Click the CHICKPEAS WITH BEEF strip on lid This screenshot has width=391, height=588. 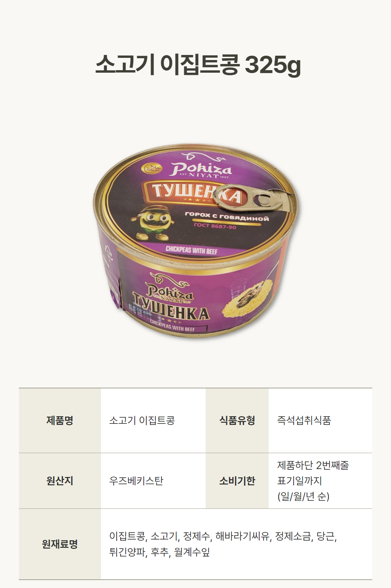[x=191, y=250]
